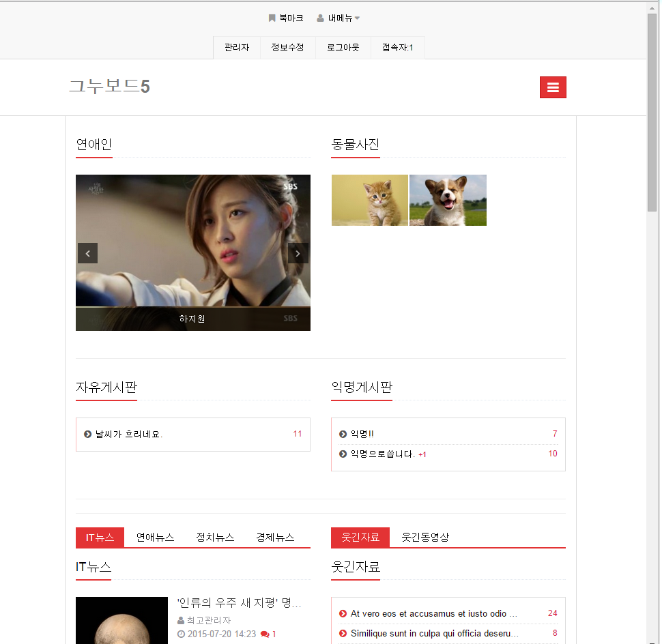Open the 자유게시판 board heading
Screen dimensions: 662x644
click(x=106, y=387)
